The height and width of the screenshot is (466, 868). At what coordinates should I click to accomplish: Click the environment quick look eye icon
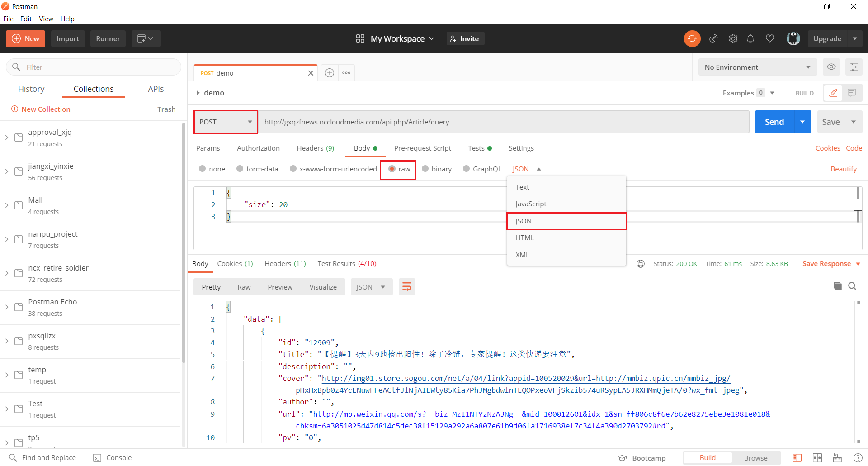(831, 67)
